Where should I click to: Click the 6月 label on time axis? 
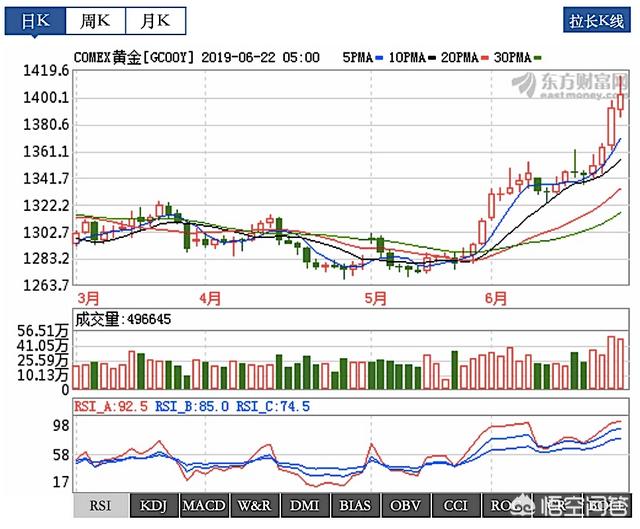pyautogui.click(x=495, y=298)
